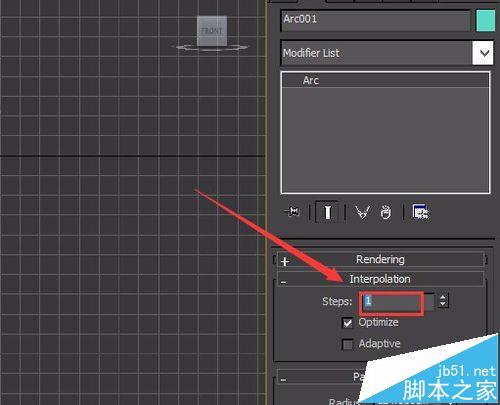Viewport: 500px width, 405px height.
Task: Uncheck the Optimize checkbox
Action: pos(347,323)
